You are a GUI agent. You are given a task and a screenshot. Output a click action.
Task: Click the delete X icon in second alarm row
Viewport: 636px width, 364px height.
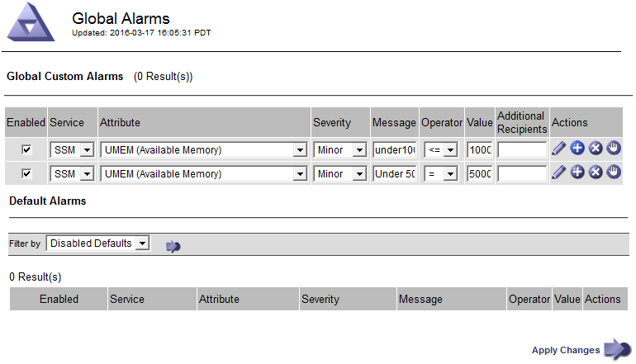tap(596, 173)
